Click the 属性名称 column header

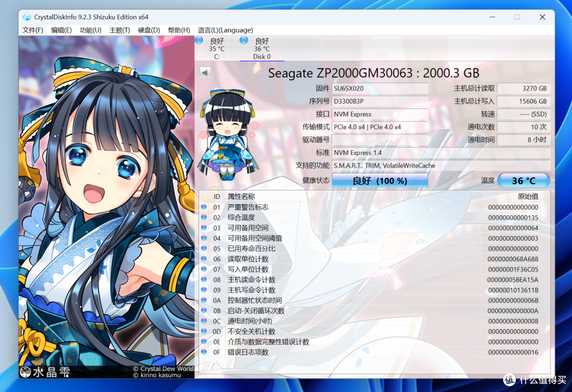241,196
